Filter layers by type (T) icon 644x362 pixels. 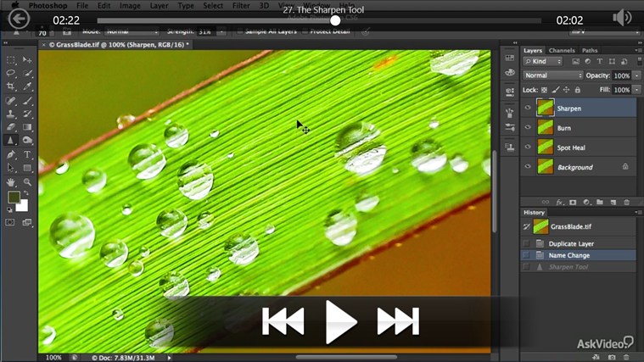coord(600,61)
